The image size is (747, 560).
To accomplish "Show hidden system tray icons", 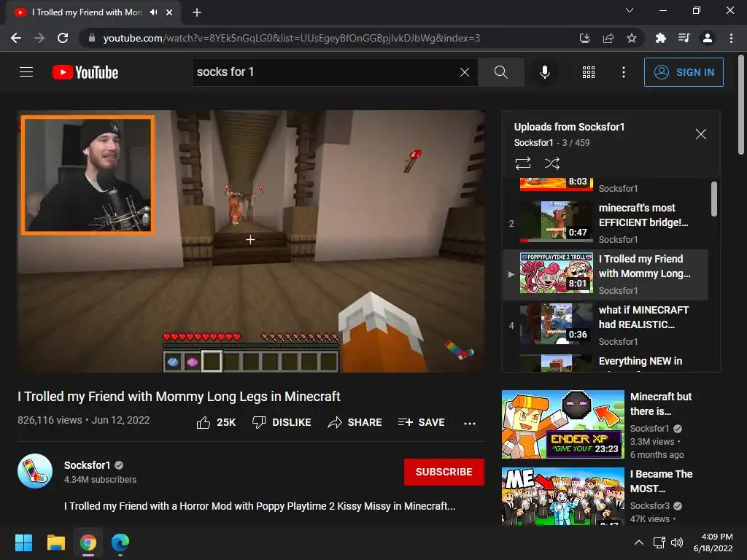I will point(639,542).
